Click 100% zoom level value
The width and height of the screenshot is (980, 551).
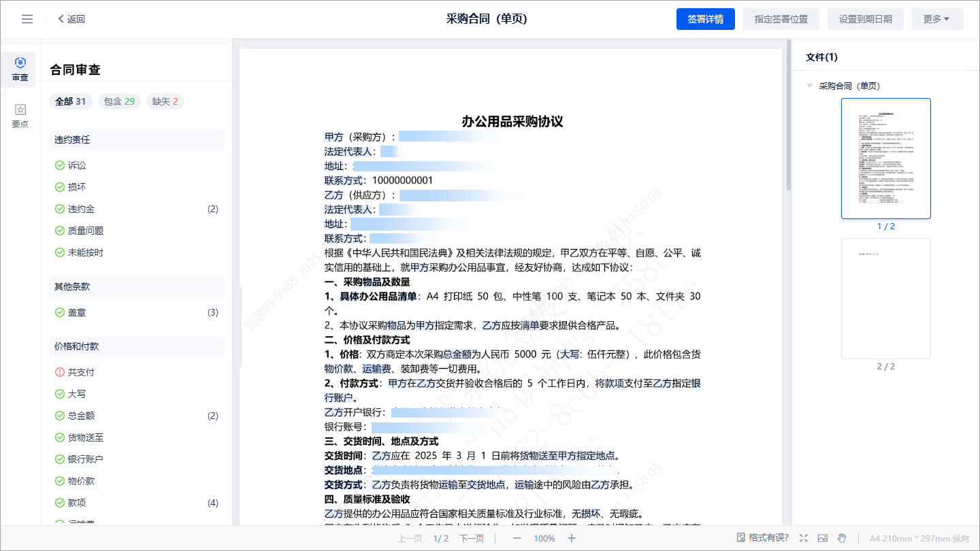pyautogui.click(x=544, y=538)
